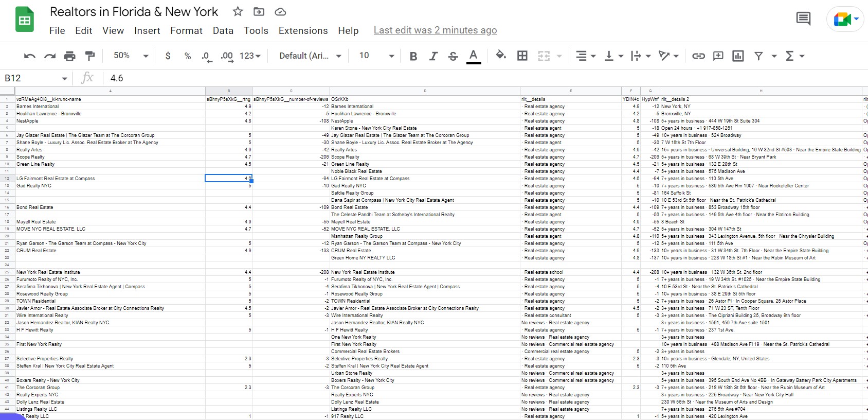Toggle Italic formatting
Screen dimensions: 868x420
point(433,56)
